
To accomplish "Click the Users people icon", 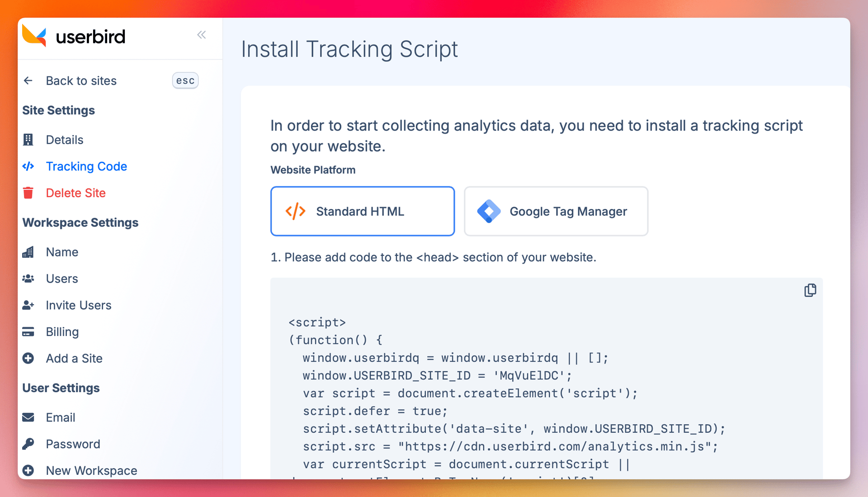I will pyautogui.click(x=28, y=279).
